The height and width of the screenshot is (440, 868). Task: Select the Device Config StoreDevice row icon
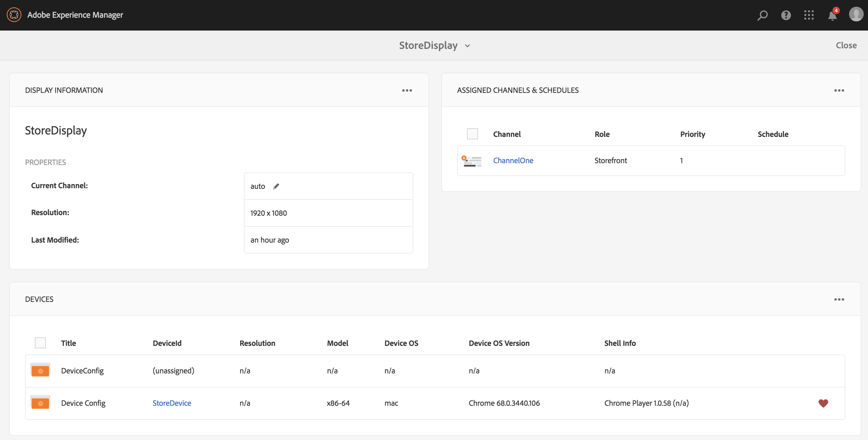40,403
